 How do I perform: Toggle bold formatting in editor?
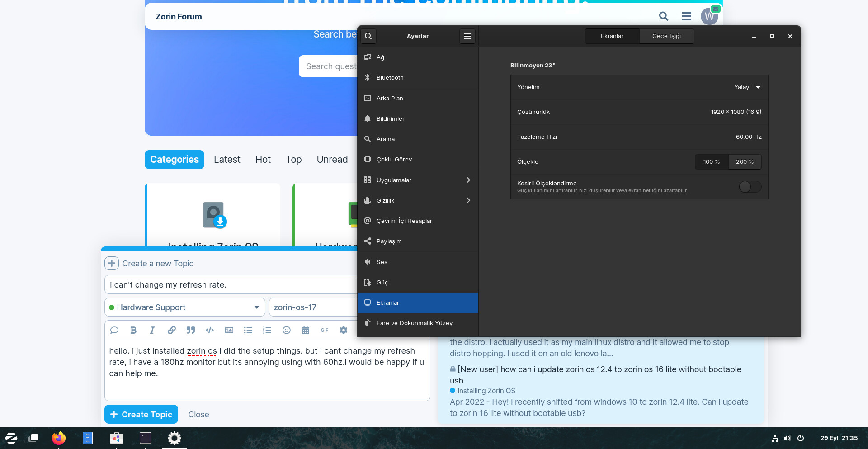point(133,330)
